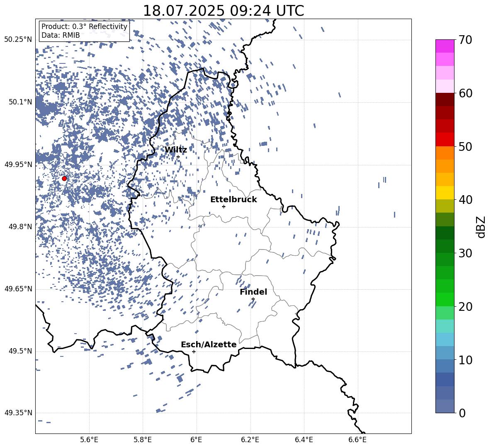
Task: Click the 49.65°N latitude label
Action: [x=18, y=289]
